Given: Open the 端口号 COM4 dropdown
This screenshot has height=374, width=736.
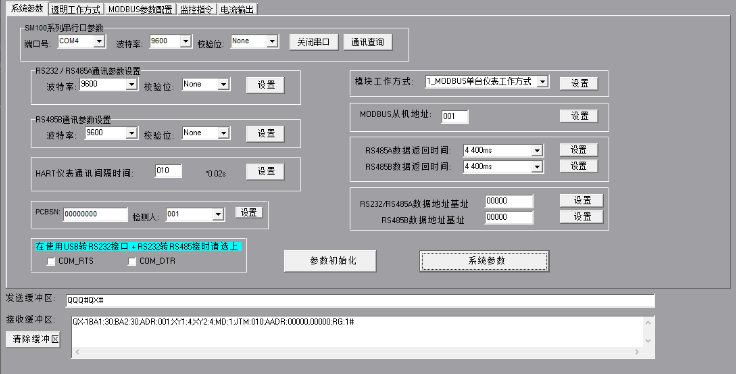Looking at the screenshot, I should pos(99,41).
